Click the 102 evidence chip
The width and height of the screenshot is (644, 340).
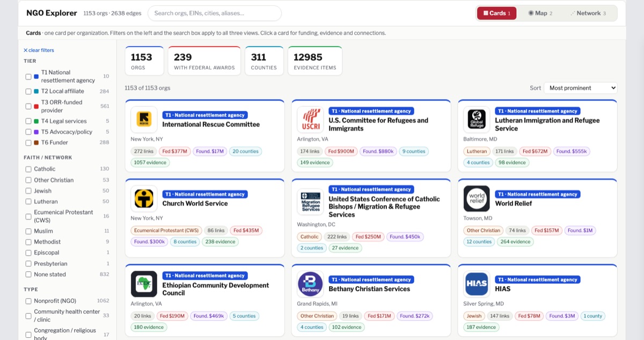click(347, 327)
